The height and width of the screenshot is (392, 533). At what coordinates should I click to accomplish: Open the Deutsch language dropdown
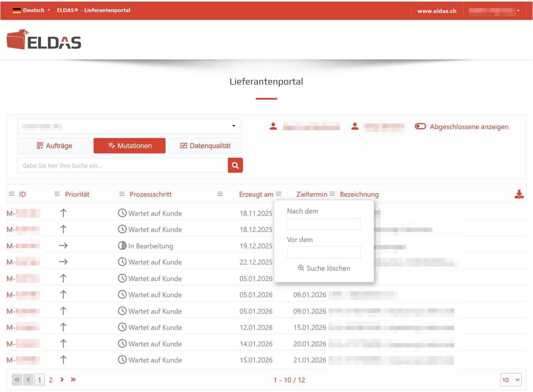(32, 10)
